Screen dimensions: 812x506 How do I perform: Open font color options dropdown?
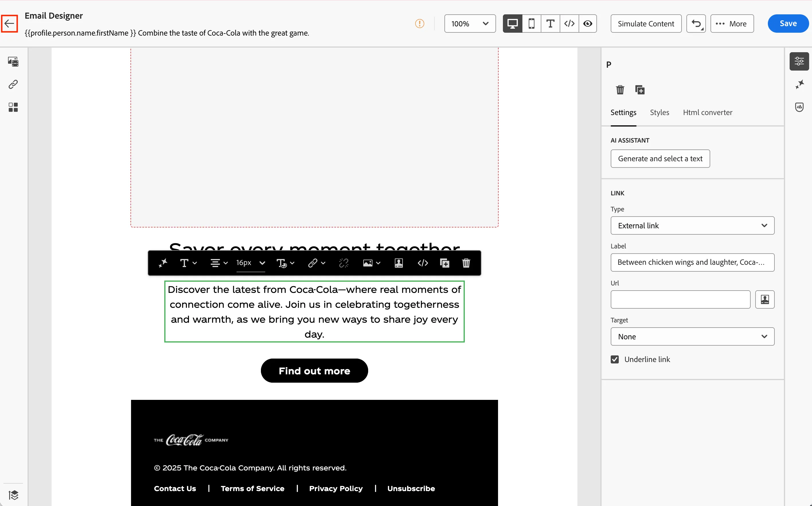285,263
